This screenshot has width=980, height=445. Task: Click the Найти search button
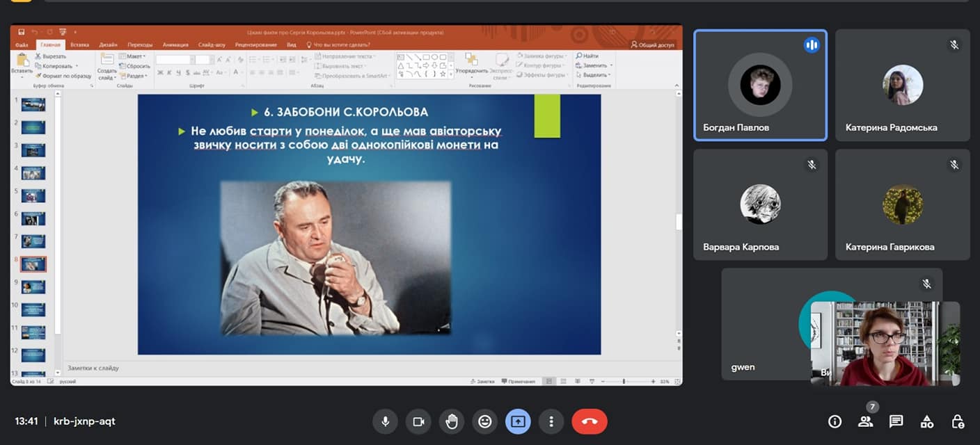(587, 56)
